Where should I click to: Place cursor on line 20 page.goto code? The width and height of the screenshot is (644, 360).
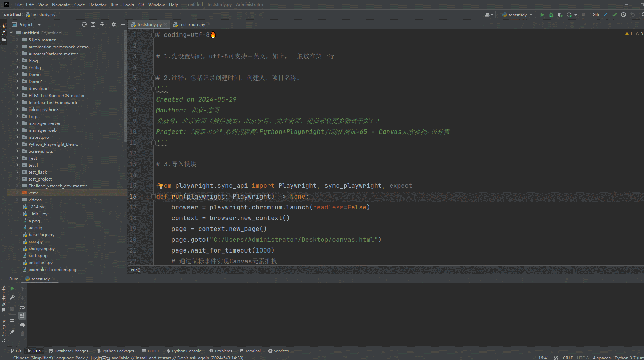[x=276, y=240]
